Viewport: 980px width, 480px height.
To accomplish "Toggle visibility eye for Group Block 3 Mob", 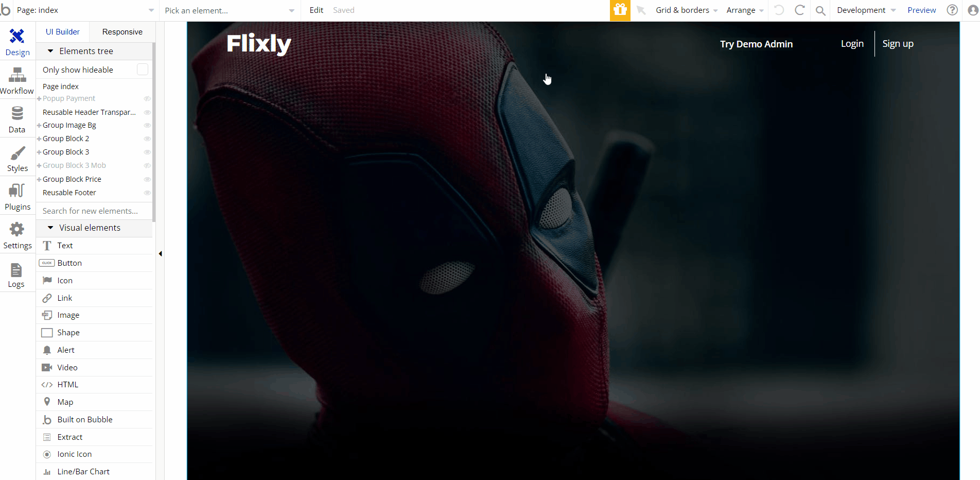I will click(x=147, y=165).
